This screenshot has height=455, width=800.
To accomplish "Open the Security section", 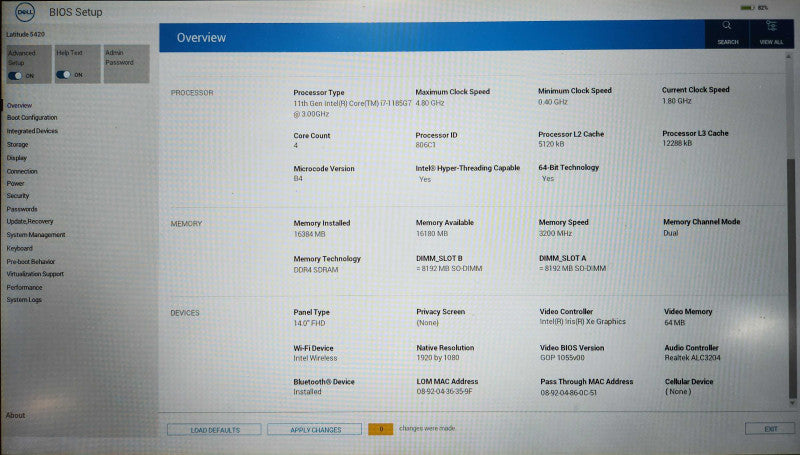I will pos(18,196).
